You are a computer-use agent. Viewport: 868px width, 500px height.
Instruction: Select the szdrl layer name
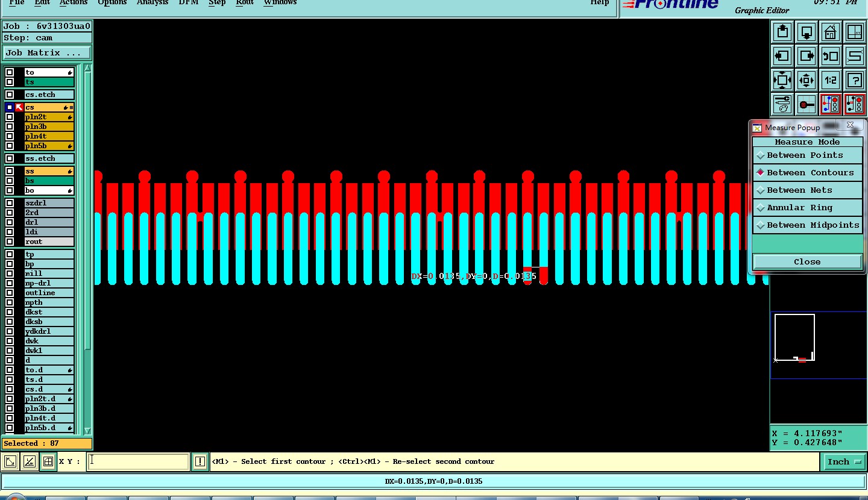(x=49, y=203)
